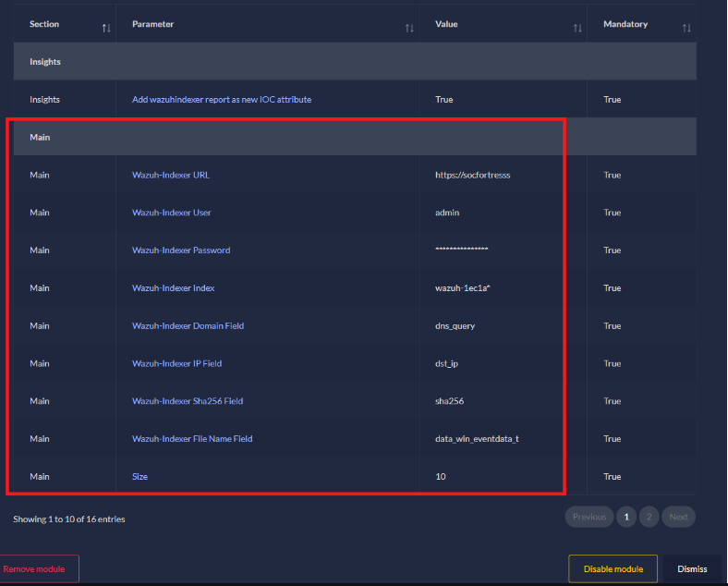The image size is (728, 586).
Task: Sort table by Parameter column arrows
Action: (409, 29)
